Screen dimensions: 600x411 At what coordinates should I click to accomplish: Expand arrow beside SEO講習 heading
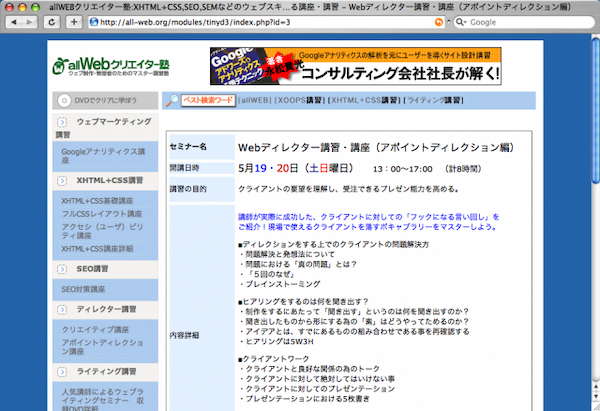62,269
